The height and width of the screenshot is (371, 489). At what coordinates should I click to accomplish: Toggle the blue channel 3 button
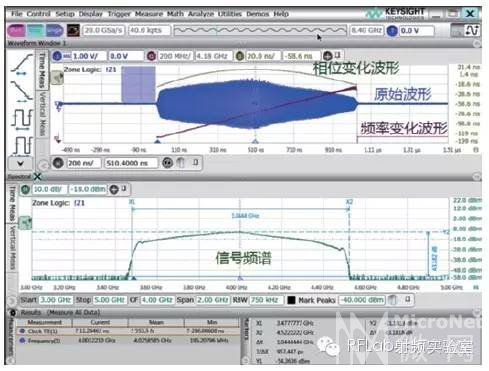pos(54,31)
